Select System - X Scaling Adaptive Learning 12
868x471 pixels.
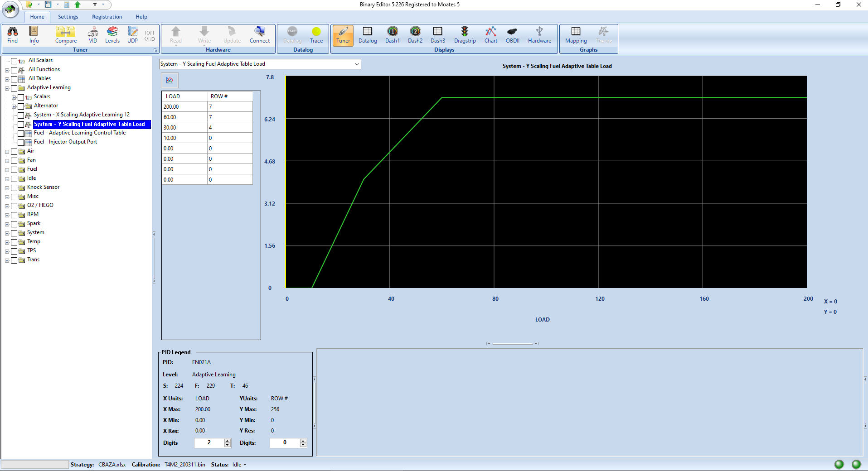click(x=82, y=115)
